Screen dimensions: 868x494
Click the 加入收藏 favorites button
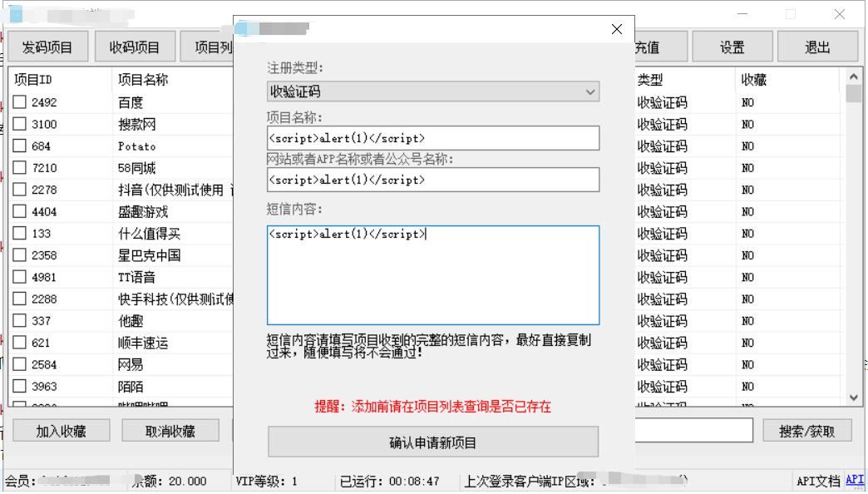(x=60, y=430)
